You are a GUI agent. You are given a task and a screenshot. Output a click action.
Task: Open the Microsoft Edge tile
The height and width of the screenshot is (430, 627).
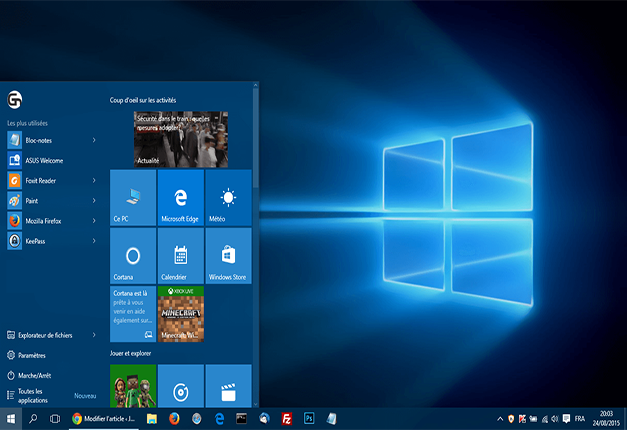[x=181, y=197]
